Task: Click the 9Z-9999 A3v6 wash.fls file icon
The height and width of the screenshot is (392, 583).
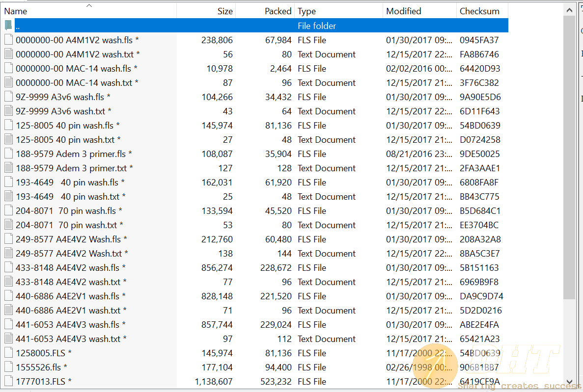Action: 8,97
